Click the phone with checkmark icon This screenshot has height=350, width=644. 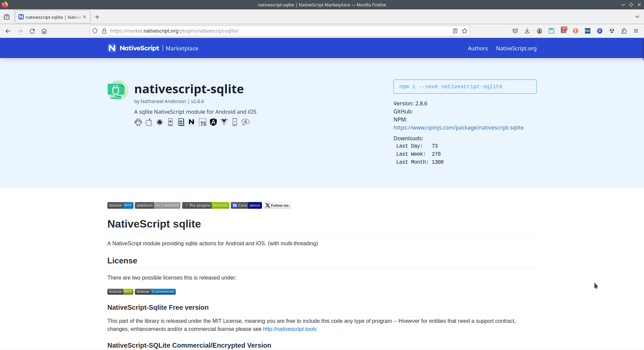235,122
